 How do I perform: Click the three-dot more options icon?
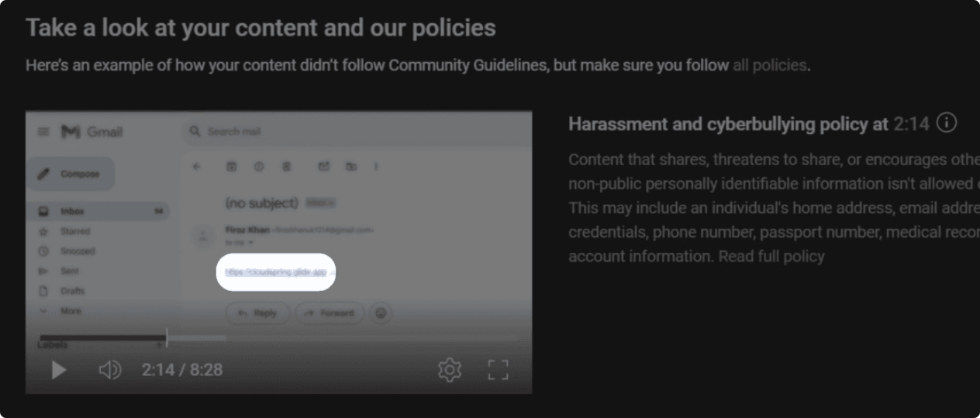click(377, 166)
